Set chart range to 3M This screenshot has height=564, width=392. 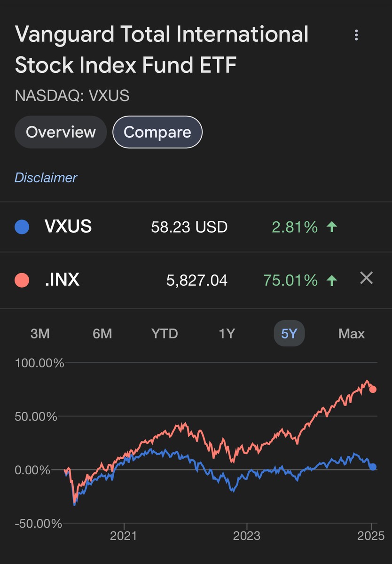pos(40,334)
